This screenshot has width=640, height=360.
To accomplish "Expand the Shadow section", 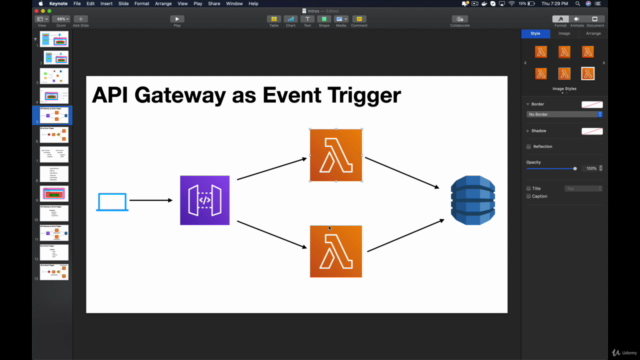I will click(528, 131).
